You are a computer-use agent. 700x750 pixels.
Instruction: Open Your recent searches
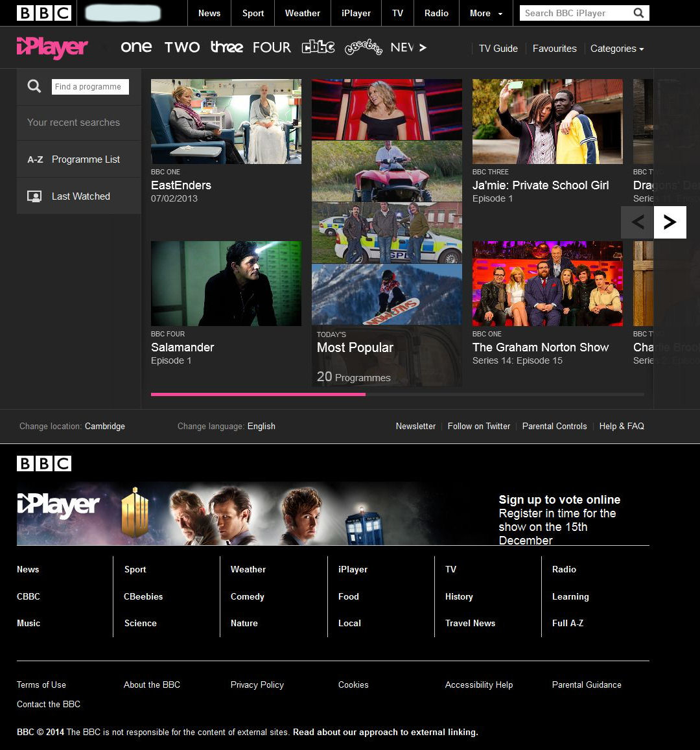pyautogui.click(x=79, y=123)
